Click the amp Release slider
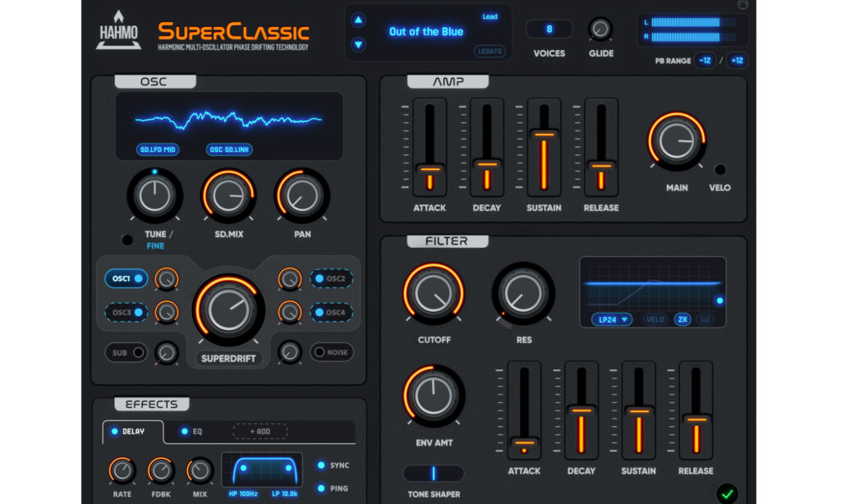 click(x=600, y=147)
